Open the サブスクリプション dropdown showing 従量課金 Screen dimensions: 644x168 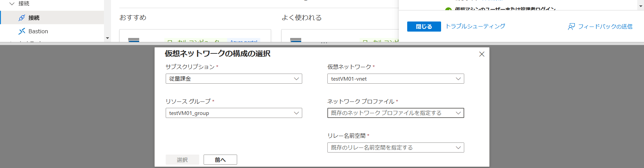tap(234, 79)
